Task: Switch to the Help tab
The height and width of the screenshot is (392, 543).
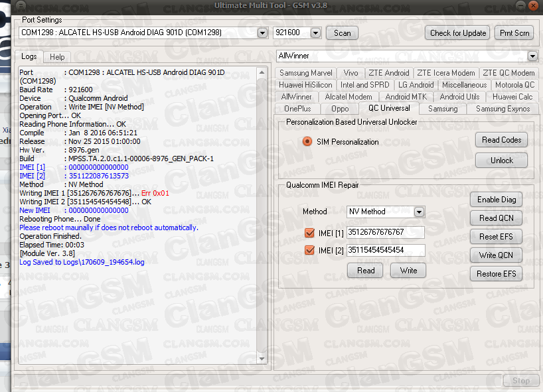Action: coord(57,57)
